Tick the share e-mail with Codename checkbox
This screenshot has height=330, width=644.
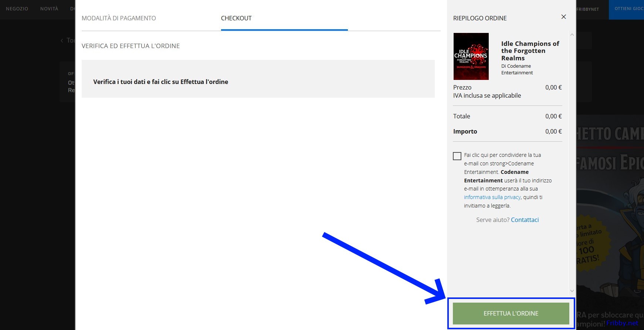coord(457,156)
